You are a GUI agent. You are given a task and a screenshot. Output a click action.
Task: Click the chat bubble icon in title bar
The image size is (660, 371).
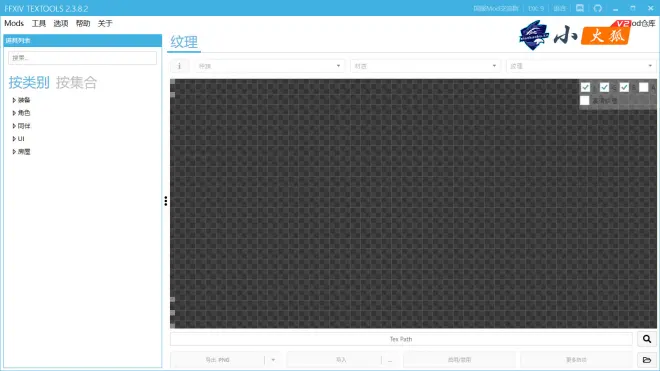tap(580, 8)
